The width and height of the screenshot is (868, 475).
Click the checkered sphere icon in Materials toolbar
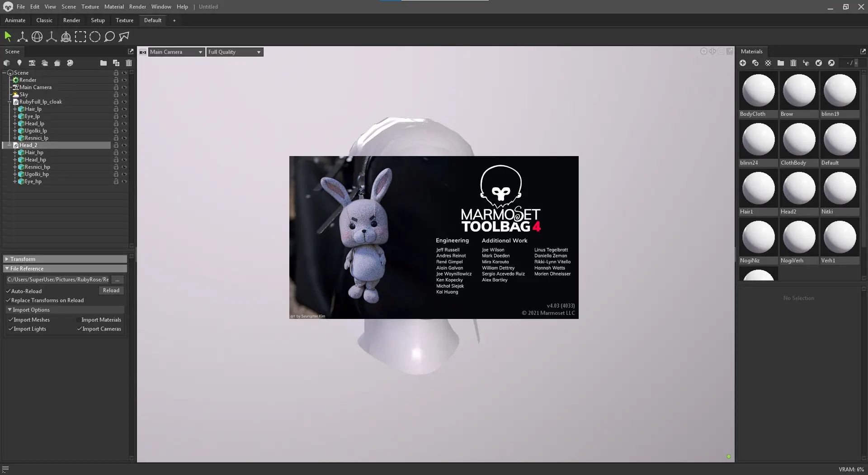768,63
